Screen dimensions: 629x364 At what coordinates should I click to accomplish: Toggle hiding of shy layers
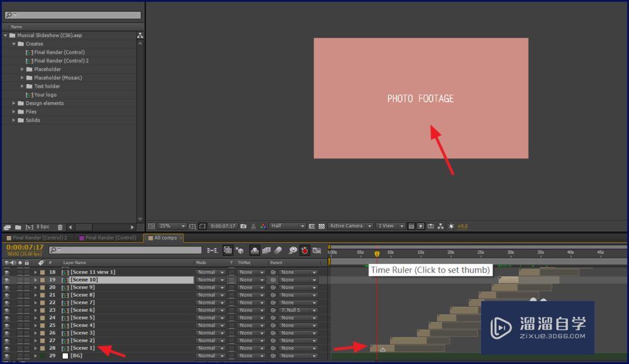[x=255, y=251]
